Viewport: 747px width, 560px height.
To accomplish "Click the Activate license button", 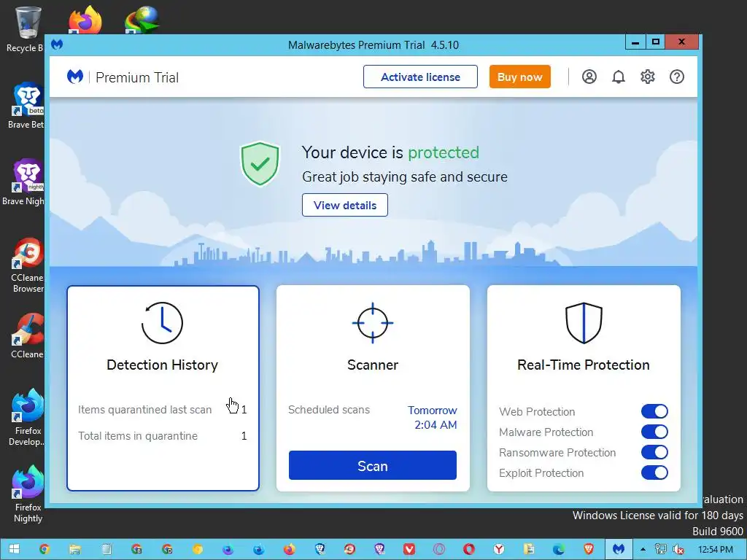I will tap(420, 77).
